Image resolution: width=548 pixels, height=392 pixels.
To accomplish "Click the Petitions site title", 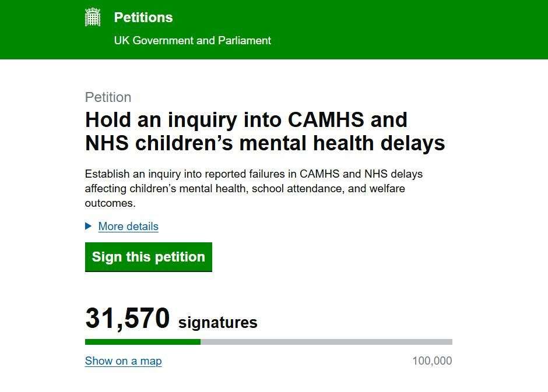I will pos(143,17).
